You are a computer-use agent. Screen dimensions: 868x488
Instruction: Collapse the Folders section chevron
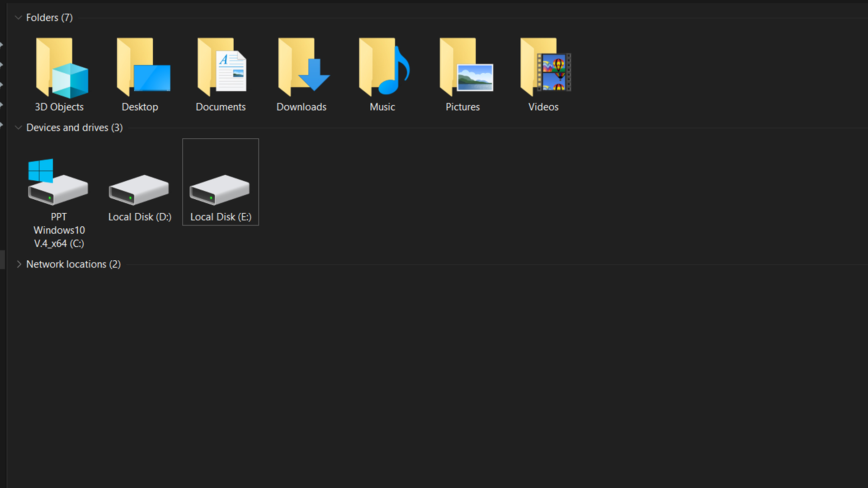click(19, 18)
